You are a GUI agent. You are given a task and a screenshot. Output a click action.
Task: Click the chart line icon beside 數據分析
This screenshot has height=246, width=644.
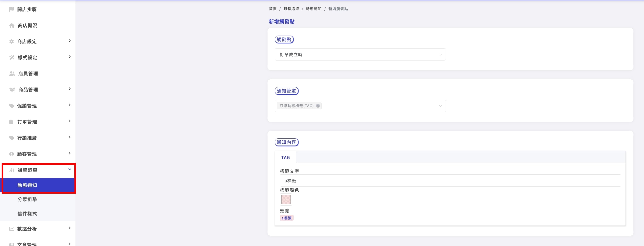(x=12, y=229)
